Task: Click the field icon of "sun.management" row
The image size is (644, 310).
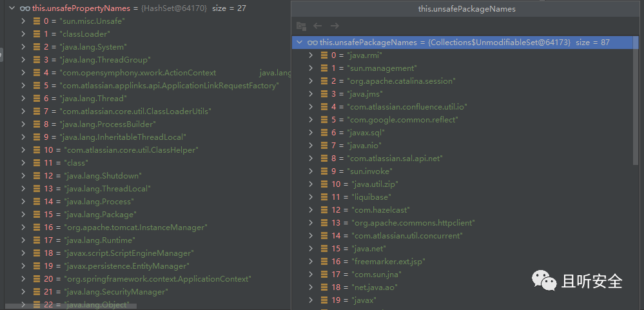Action: 324,68
